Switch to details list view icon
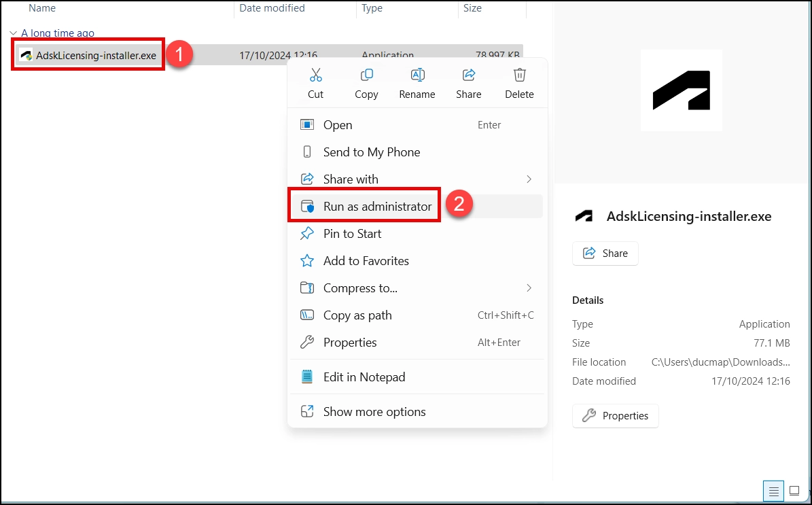Image resolution: width=812 pixels, height=505 pixels. pos(773,491)
